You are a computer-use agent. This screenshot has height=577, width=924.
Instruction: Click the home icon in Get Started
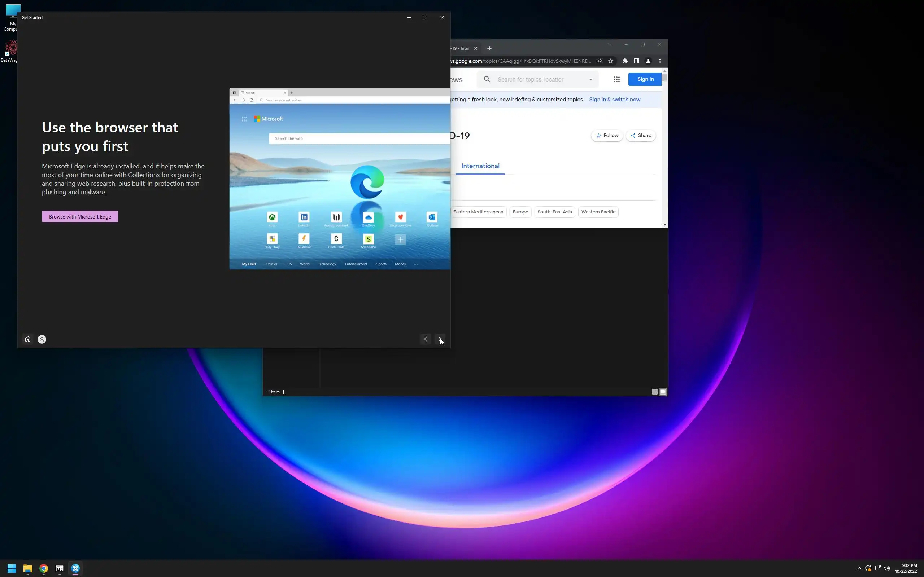(x=27, y=339)
